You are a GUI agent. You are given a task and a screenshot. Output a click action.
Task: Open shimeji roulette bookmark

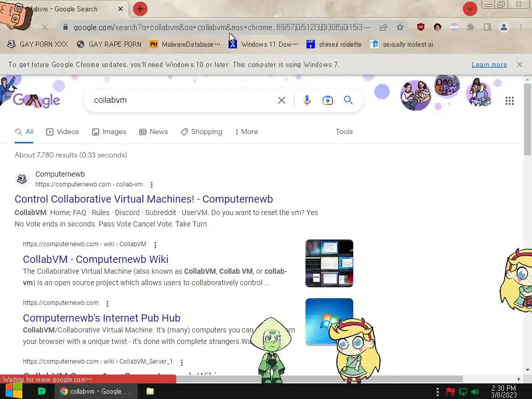click(x=334, y=44)
